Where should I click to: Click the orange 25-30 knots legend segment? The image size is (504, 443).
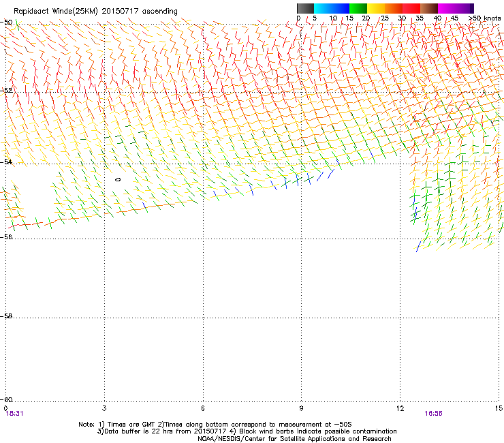394,8
